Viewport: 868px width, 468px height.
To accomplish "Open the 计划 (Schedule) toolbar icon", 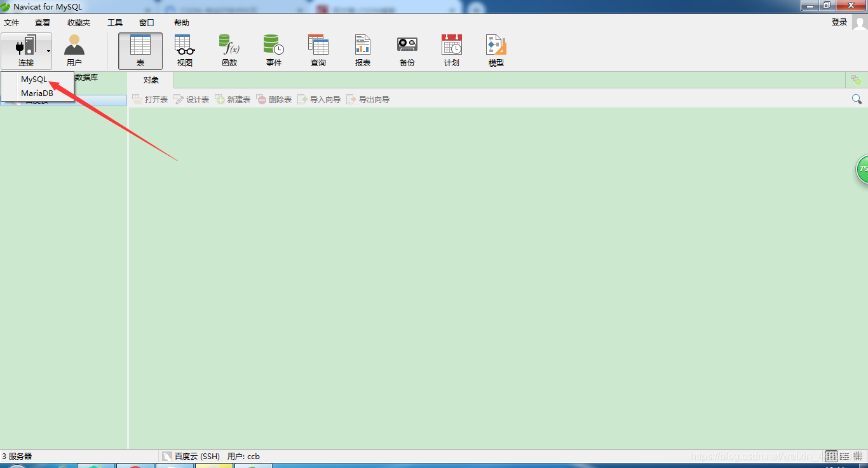I will [x=452, y=51].
